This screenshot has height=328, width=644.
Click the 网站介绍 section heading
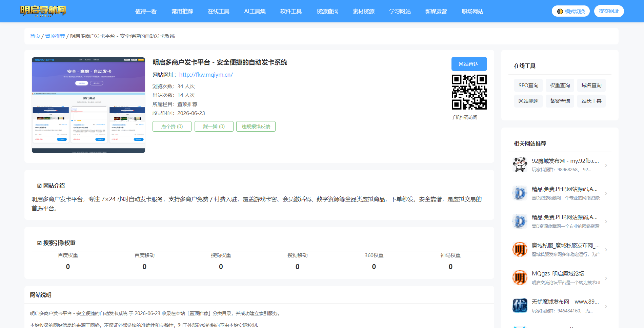51,186
